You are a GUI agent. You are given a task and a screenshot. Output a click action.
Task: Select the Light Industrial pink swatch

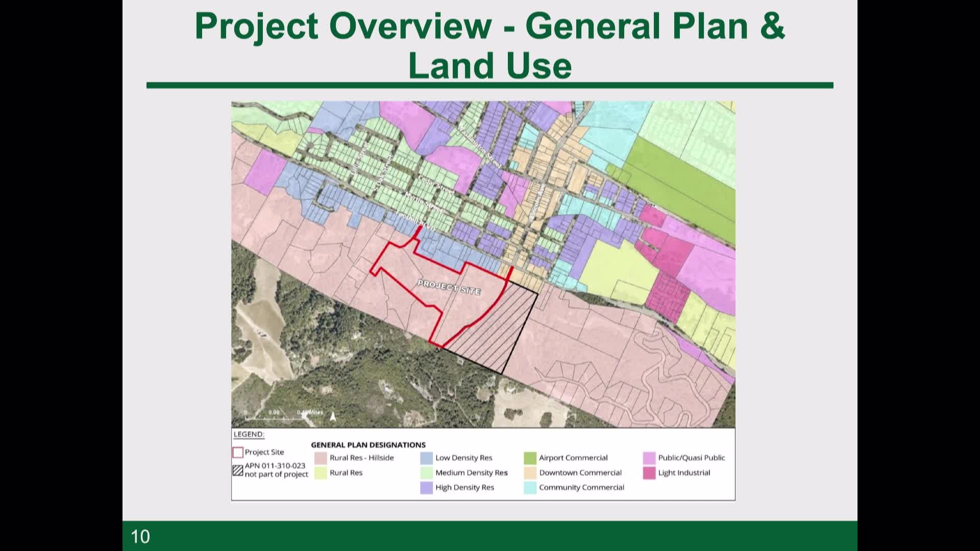point(649,472)
